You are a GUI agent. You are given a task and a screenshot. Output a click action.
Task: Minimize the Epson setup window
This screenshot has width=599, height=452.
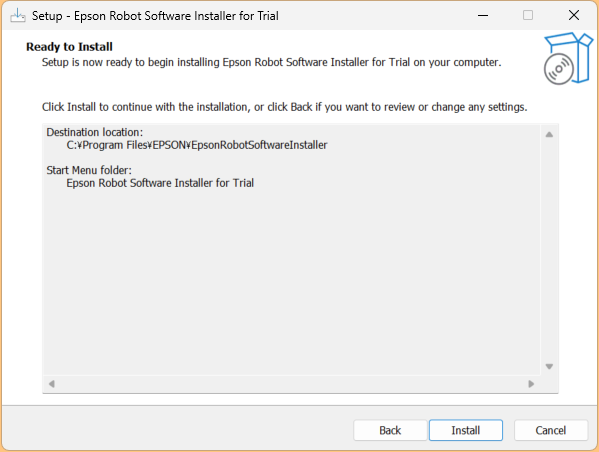483,15
